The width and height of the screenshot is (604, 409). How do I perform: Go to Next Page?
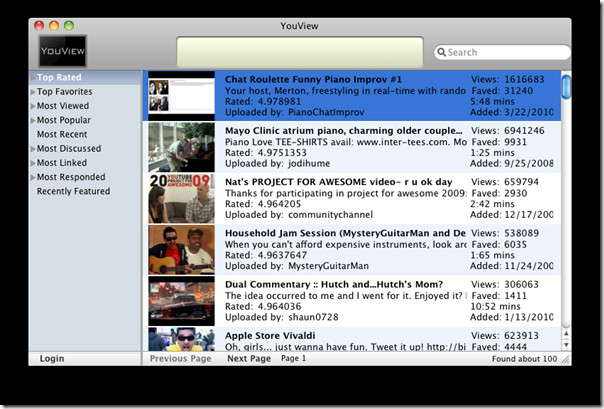[249, 359]
